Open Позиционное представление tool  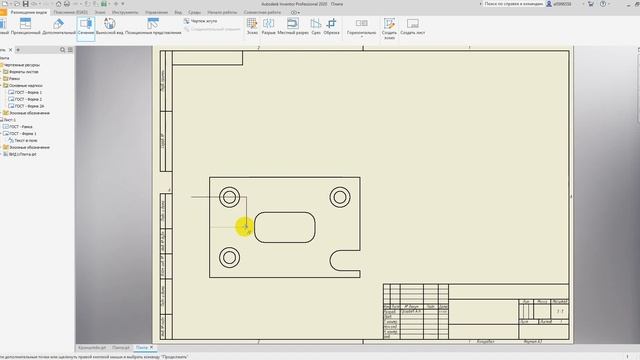(153, 27)
